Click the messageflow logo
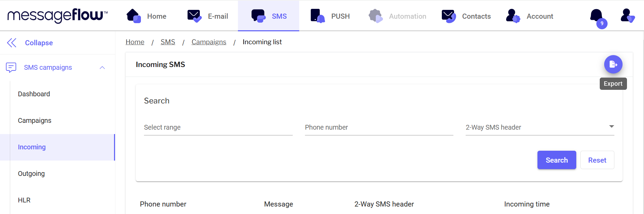Viewport: 644px width, 214px height. tap(58, 16)
